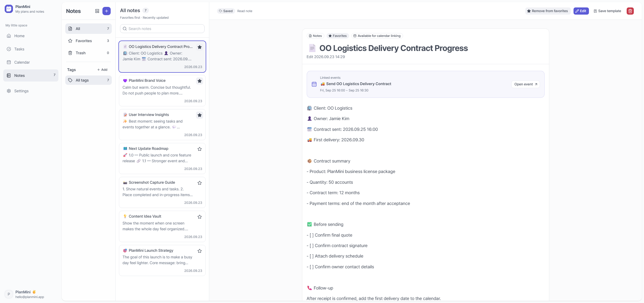Delete note with red trash icon

point(630,11)
